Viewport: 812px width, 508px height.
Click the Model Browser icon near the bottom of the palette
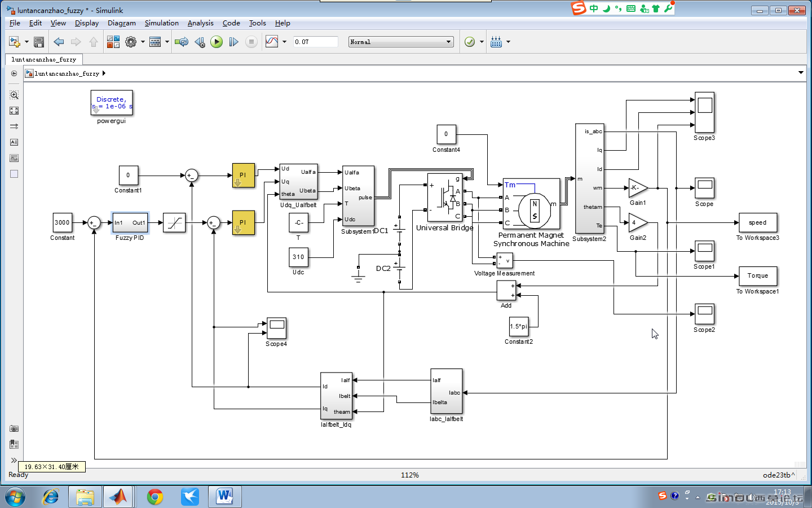(14, 444)
